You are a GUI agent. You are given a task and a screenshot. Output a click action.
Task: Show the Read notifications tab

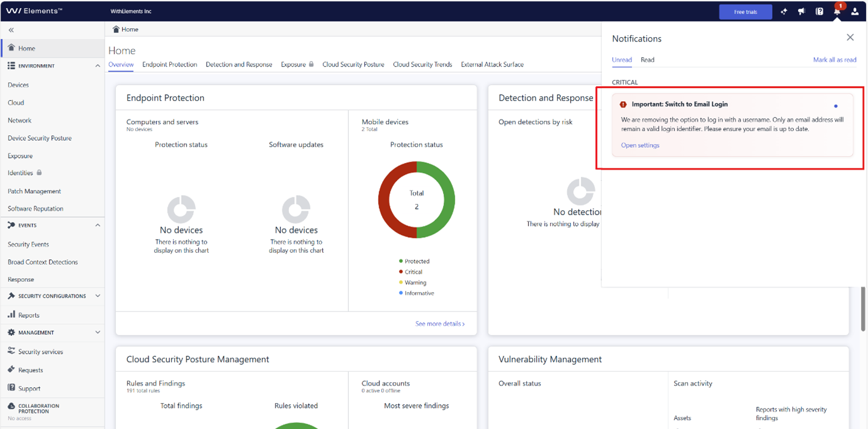648,60
